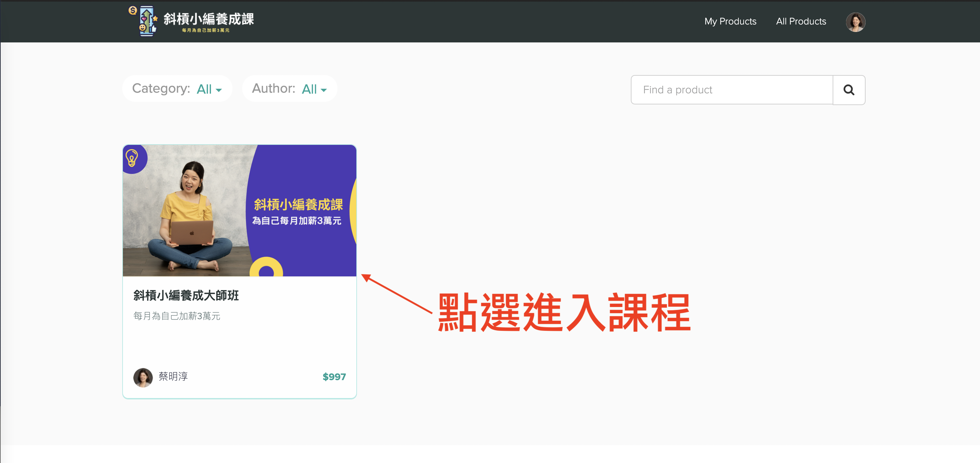Screen dimensions: 980x463
Task: Click the $997 price
Action: 334,377
